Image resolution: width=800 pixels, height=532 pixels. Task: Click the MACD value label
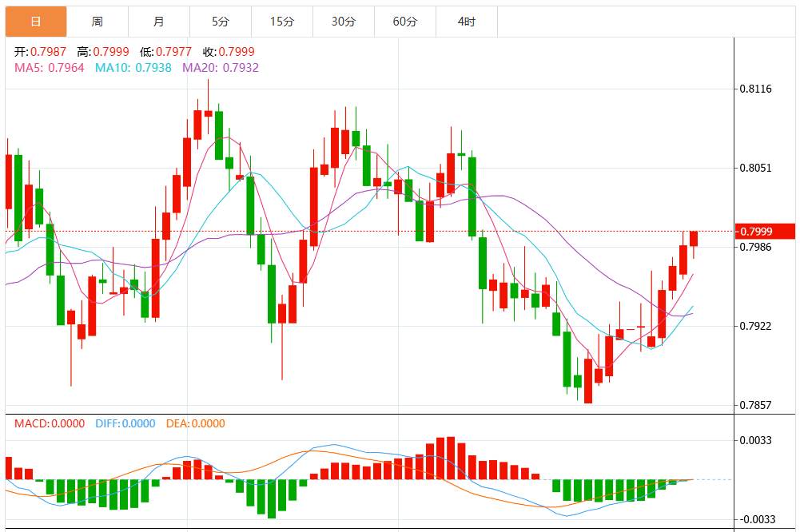point(51,423)
